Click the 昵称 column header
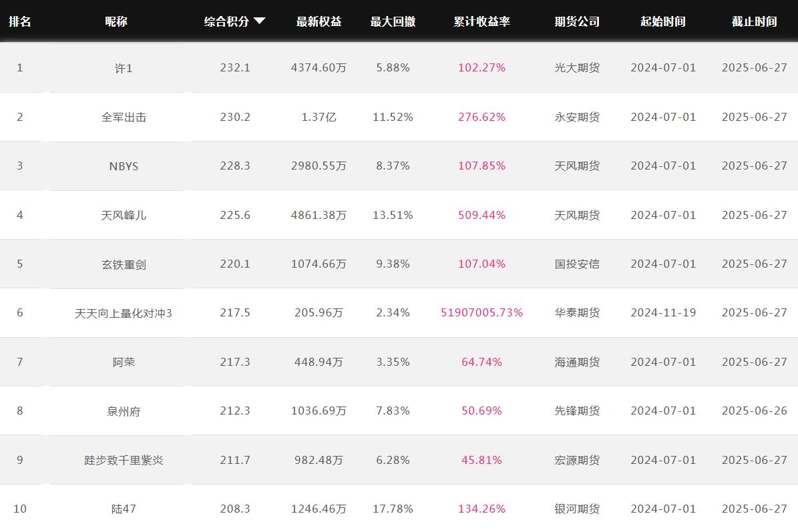The height and width of the screenshot is (532, 798). pyautogui.click(x=116, y=21)
